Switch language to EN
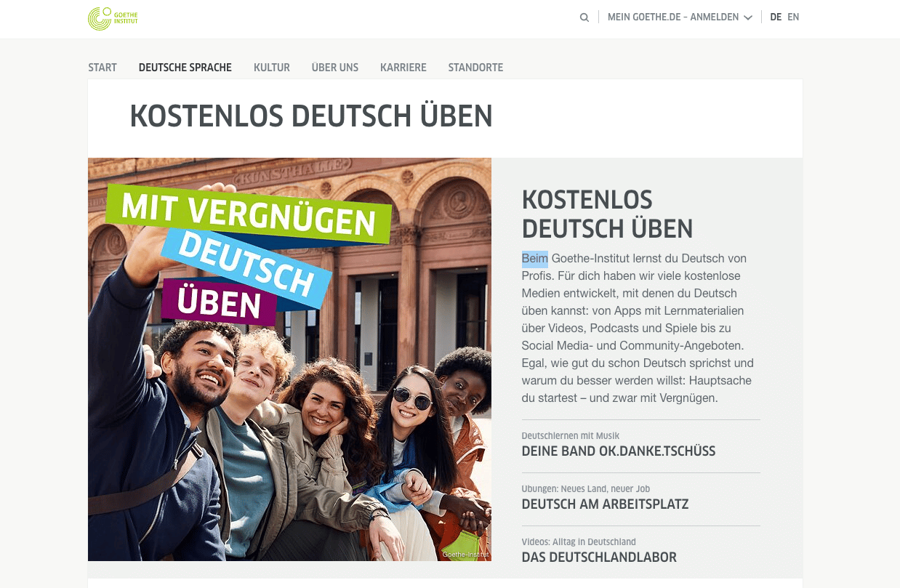This screenshot has width=900, height=588. click(x=793, y=17)
